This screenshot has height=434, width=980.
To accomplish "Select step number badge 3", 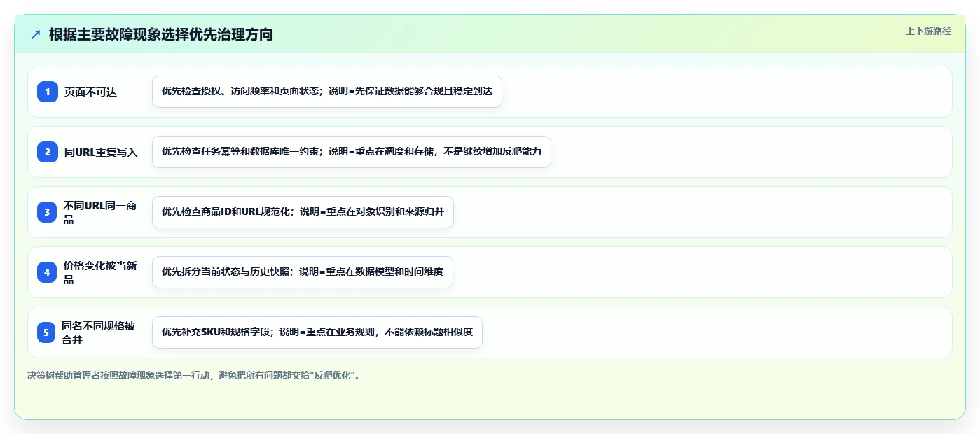I will click(x=48, y=212).
